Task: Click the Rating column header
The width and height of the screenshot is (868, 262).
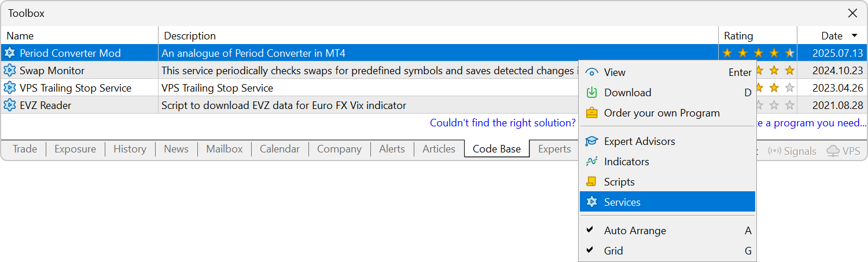Action: [x=738, y=36]
